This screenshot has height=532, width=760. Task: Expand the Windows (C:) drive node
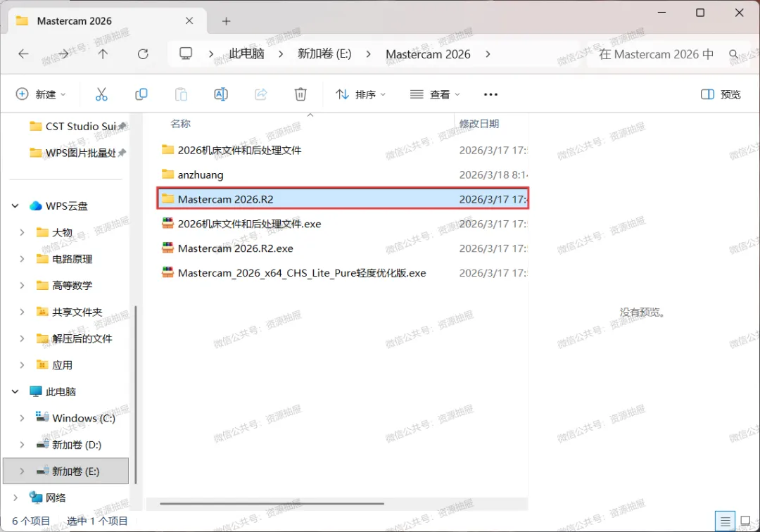click(x=22, y=418)
